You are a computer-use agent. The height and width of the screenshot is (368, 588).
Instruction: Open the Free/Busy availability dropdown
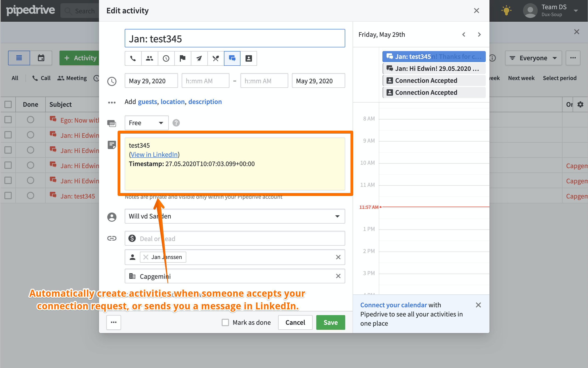(147, 123)
